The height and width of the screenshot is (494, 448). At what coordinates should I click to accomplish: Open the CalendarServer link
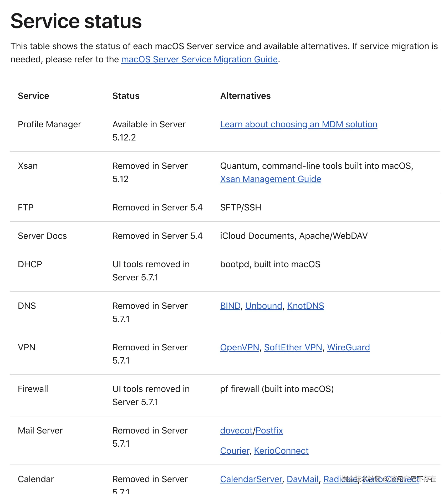click(251, 479)
